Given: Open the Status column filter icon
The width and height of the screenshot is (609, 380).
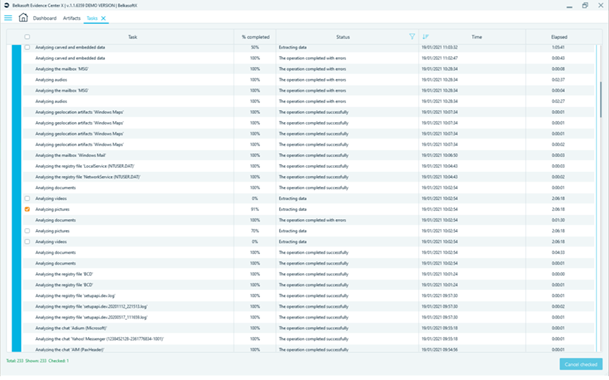Looking at the screenshot, I should point(412,37).
